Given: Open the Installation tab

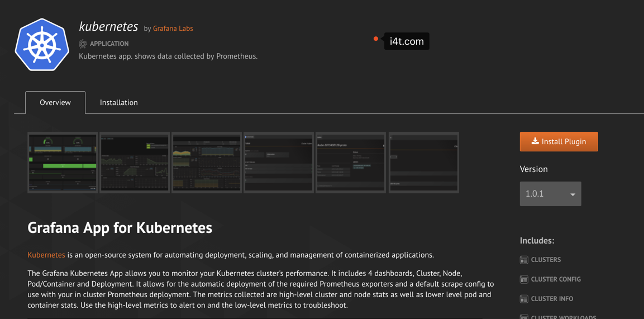Looking at the screenshot, I should pyautogui.click(x=118, y=103).
